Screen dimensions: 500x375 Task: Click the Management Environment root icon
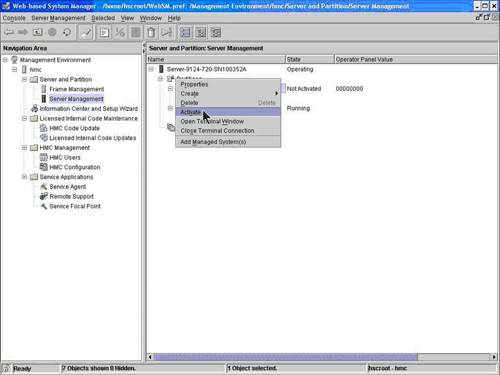14,60
